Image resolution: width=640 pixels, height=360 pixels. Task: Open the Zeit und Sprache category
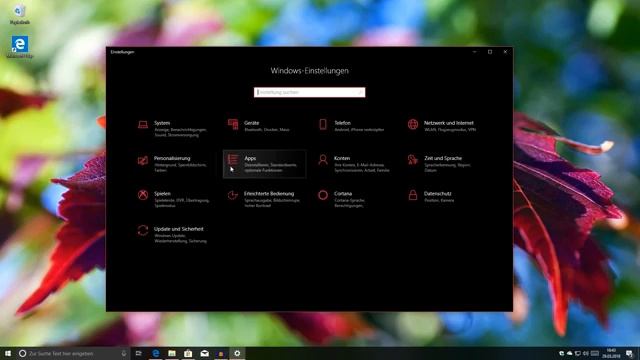pyautogui.click(x=444, y=164)
